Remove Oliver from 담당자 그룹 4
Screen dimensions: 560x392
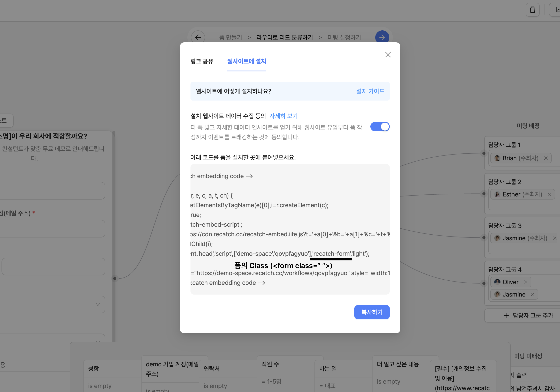[526, 282]
